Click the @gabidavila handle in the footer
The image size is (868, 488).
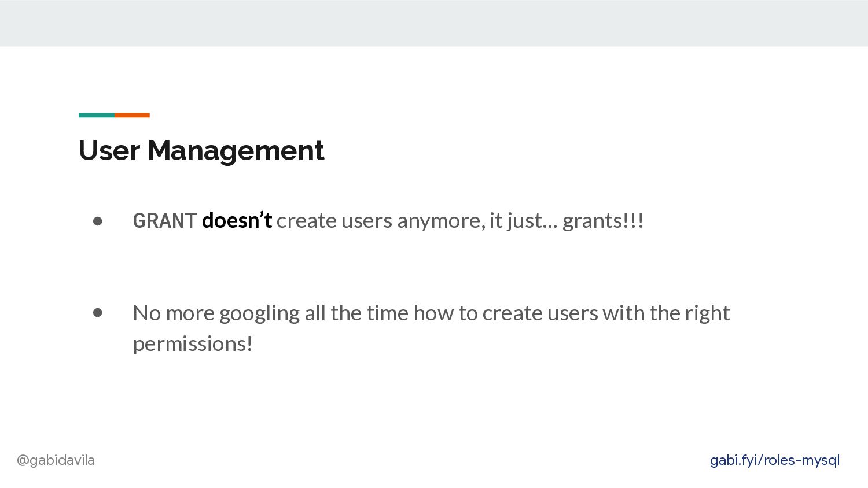56,460
